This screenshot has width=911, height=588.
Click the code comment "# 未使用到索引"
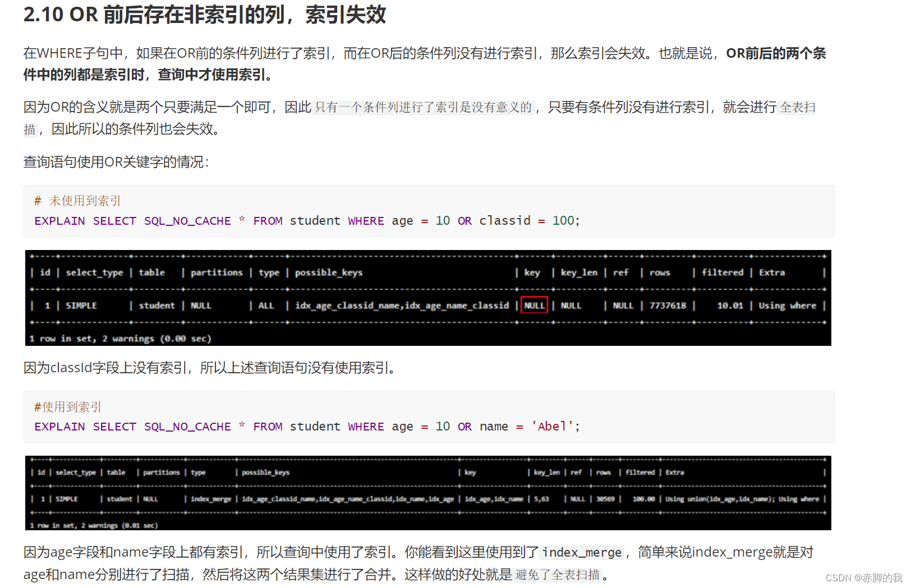tap(77, 201)
